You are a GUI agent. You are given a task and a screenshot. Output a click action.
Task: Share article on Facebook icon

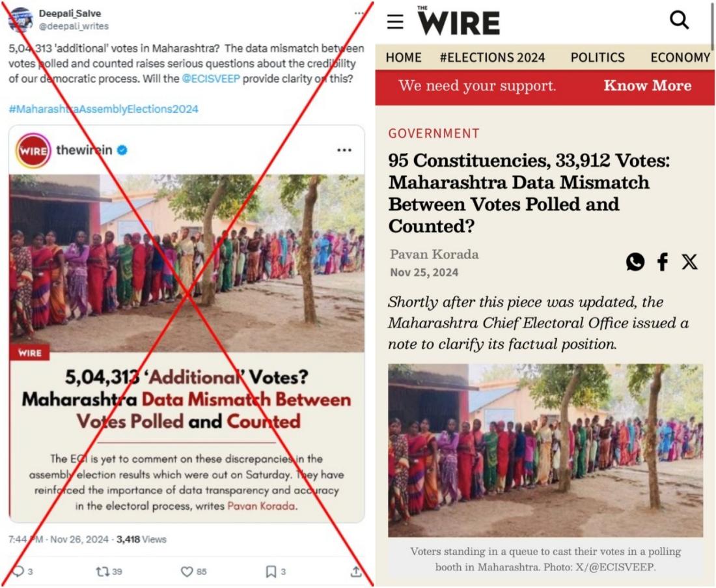[x=663, y=262]
